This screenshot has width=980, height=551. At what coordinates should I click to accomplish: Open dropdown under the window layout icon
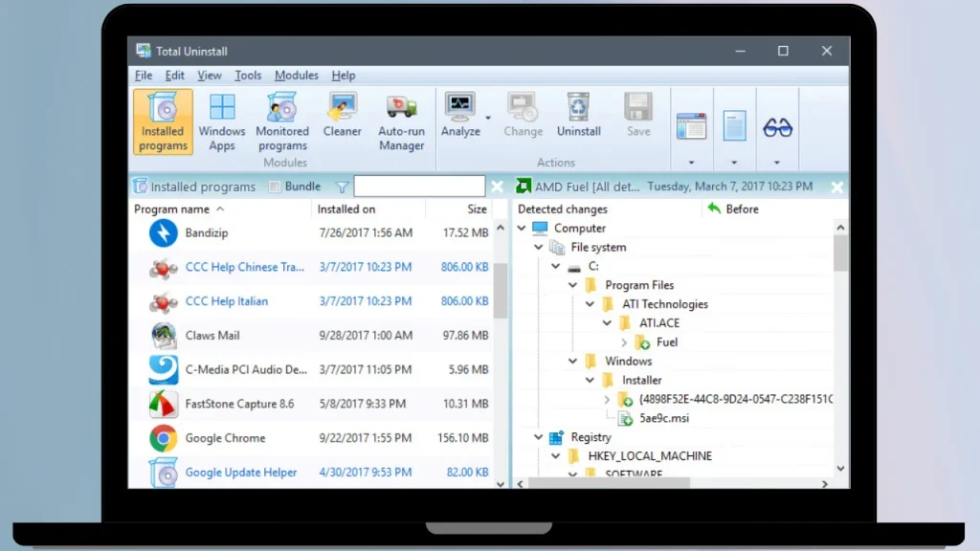coord(691,163)
